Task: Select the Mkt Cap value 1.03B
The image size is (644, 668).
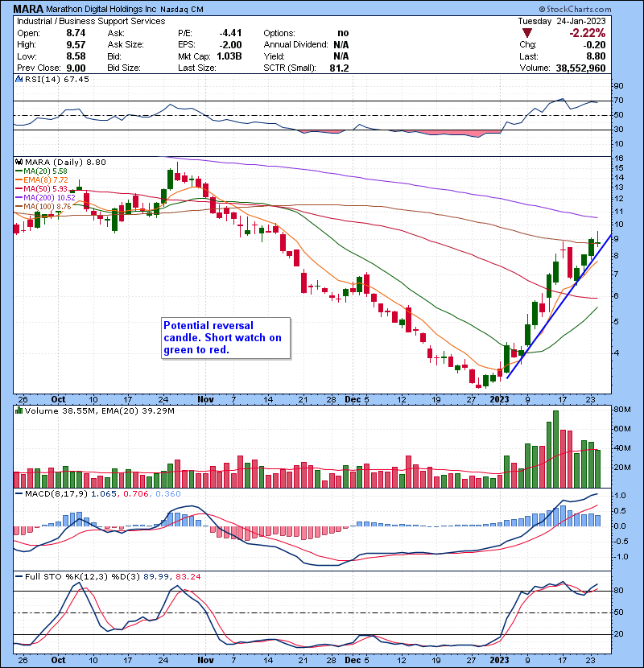Action: click(229, 56)
